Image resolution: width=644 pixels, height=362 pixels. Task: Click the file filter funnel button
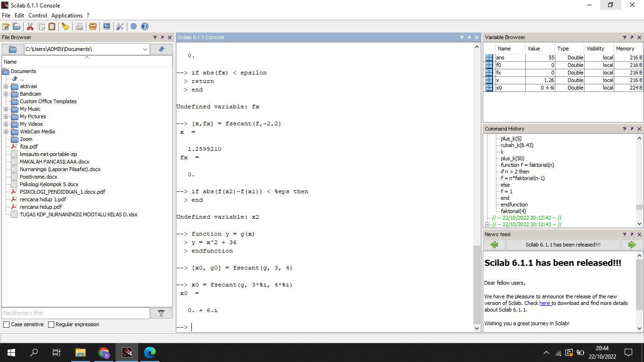tap(161, 313)
